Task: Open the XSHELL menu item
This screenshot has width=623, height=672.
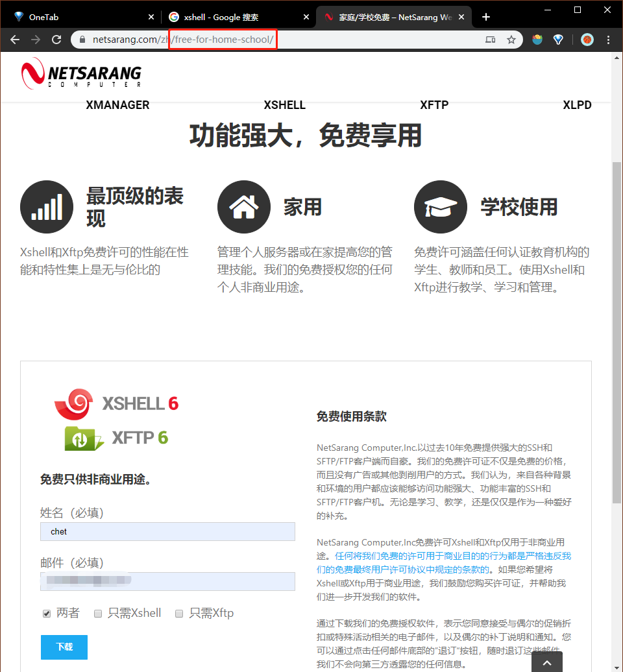Action: (x=285, y=105)
